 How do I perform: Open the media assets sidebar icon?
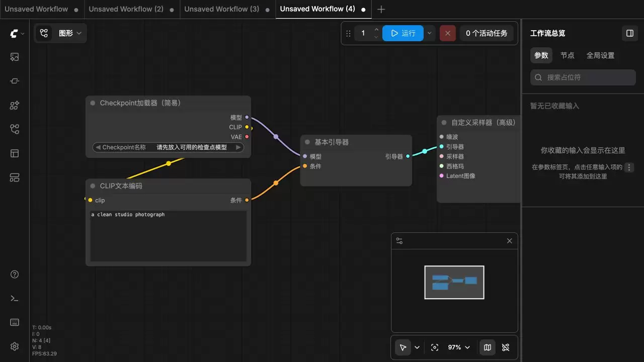tap(15, 57)
